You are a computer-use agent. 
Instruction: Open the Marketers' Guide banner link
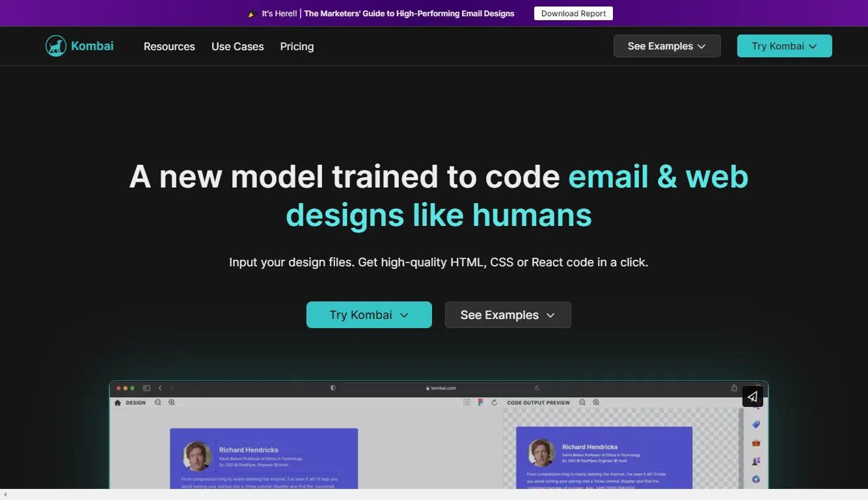409,13
